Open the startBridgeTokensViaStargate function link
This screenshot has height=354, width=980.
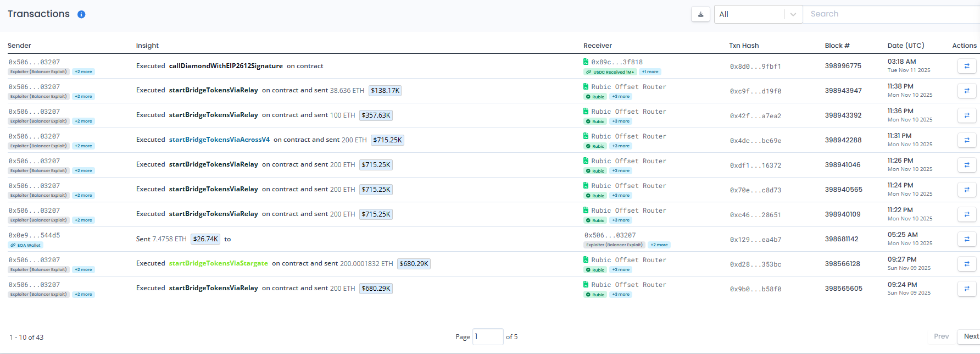(x=218, y=263)
